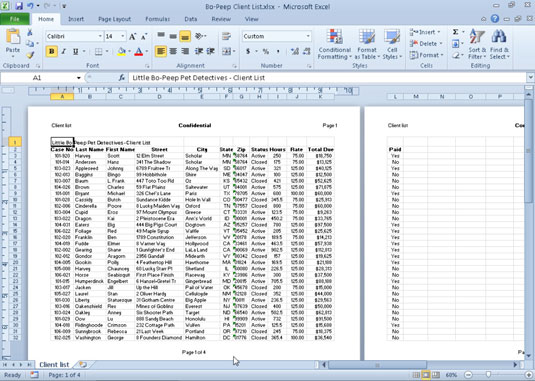Click the Insert Worksheet tab icon
The image size is (535, 381).
click(x=83, y=365)
